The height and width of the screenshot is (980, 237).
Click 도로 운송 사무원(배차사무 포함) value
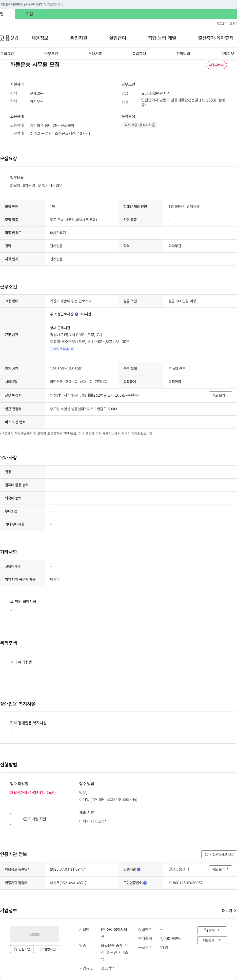pos(73,220)
